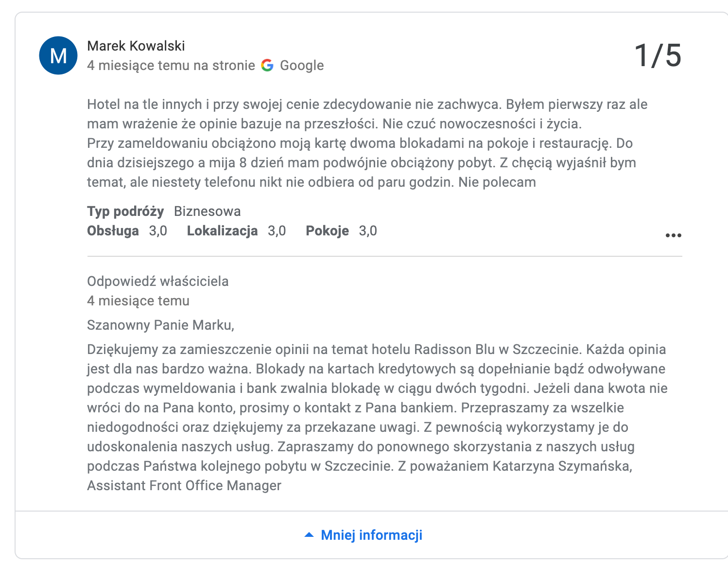This screenshot has height=567, width=728.
Task: Click the Lokalizacja rating value
Action: pos(277,230)
